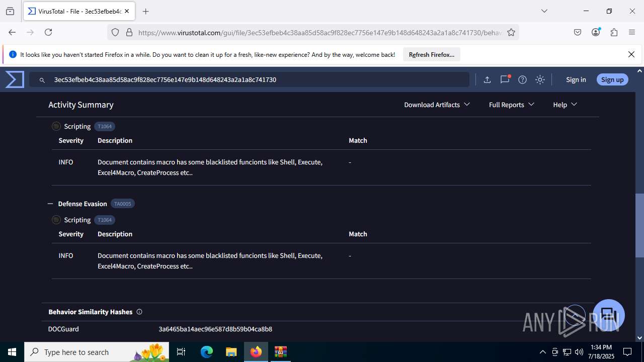This screenshot has width=644, height=362.
Task: Open a new browser tab
Action: (146, 11)
